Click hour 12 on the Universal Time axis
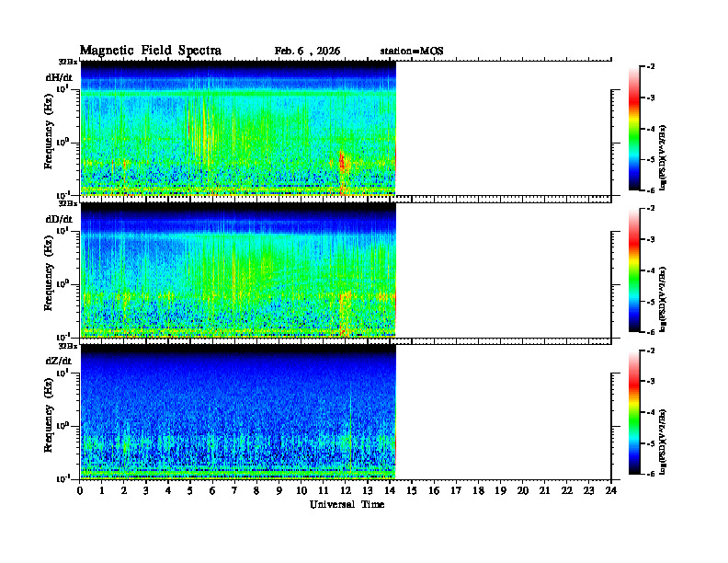Image resolution: width=728 pixels, height=563 pixels. click(x=346, y=491)
